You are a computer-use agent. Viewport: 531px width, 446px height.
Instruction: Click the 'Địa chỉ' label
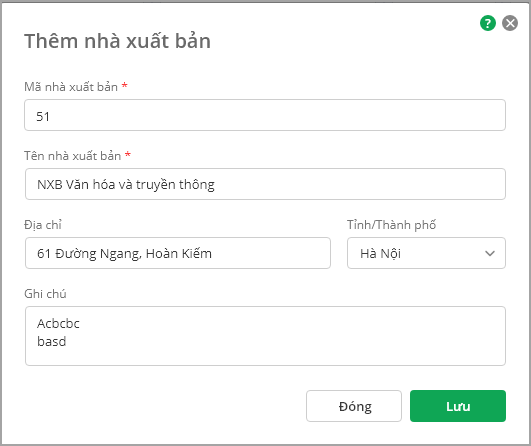[43, 225]
